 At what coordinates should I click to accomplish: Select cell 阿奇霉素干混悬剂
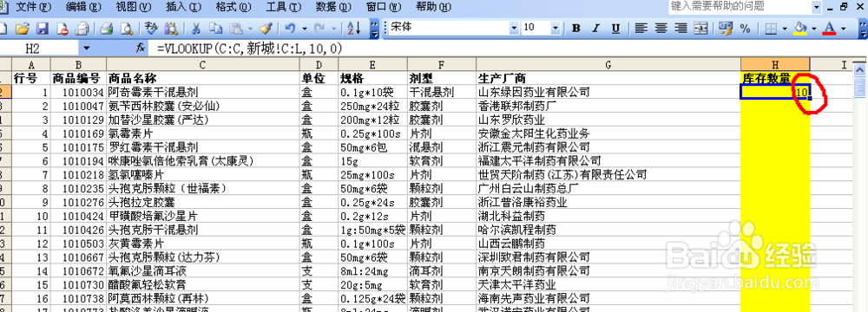(202, 92)
